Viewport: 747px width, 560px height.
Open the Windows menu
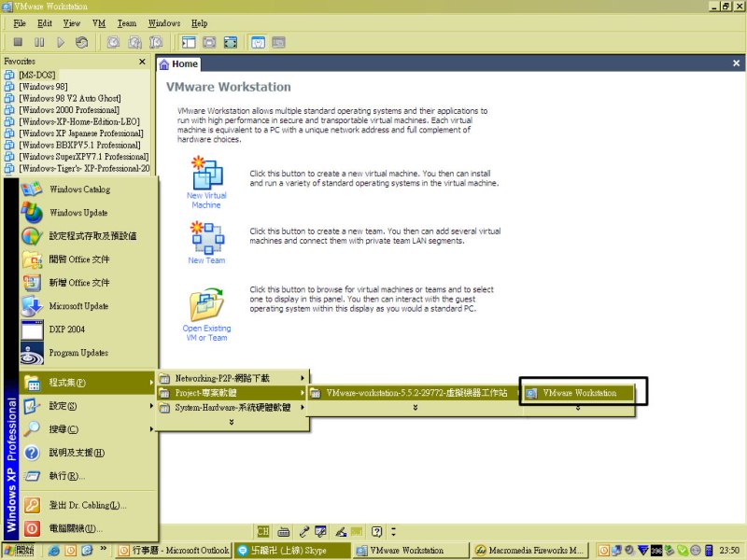164,22
